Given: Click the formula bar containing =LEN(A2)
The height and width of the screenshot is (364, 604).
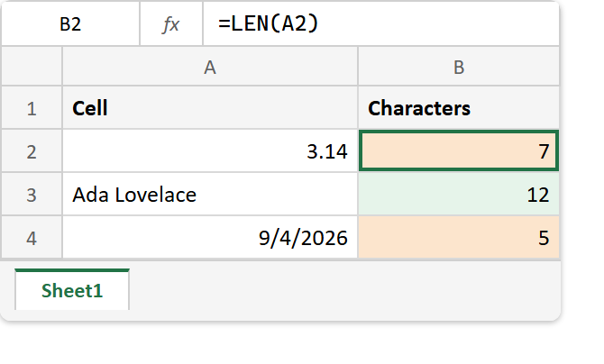Looking at the screenshot, I should pos(381,24).
